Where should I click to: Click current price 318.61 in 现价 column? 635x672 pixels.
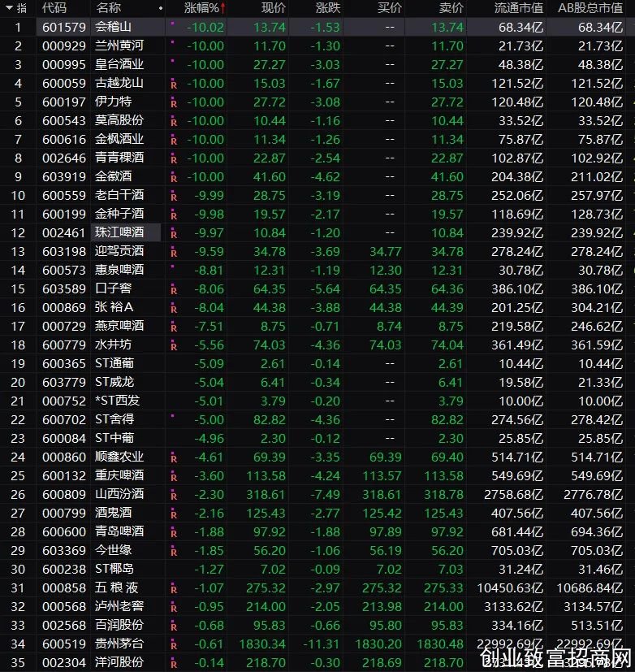point(266,495)
